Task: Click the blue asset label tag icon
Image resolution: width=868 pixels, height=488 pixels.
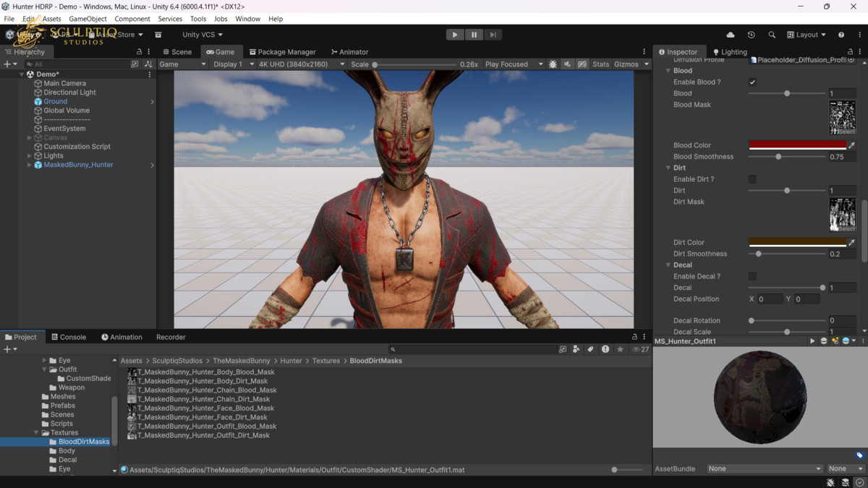Action: tap(859, 455)
